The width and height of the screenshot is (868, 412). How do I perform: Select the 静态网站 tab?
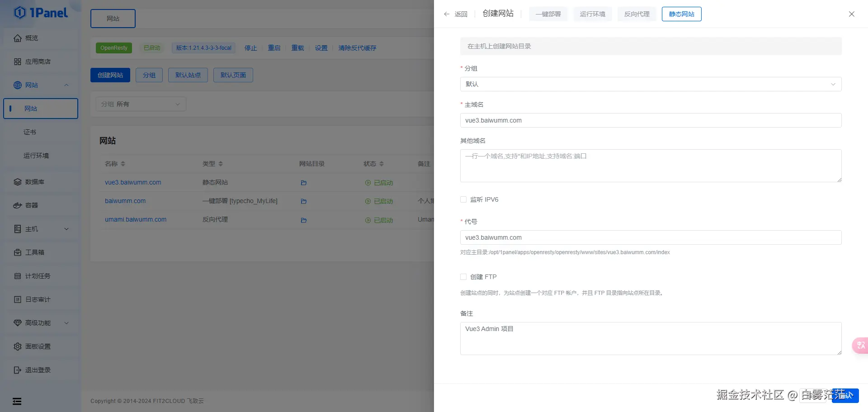pos(682,14)
